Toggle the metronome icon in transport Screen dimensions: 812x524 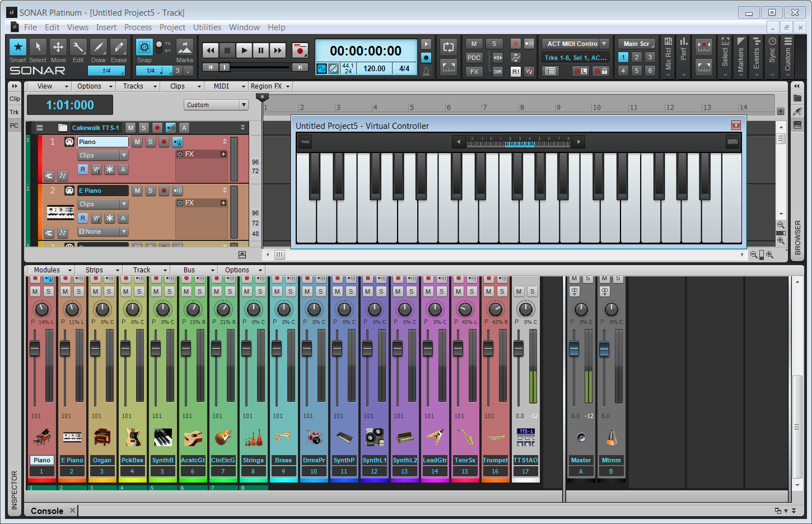point(426,71)
